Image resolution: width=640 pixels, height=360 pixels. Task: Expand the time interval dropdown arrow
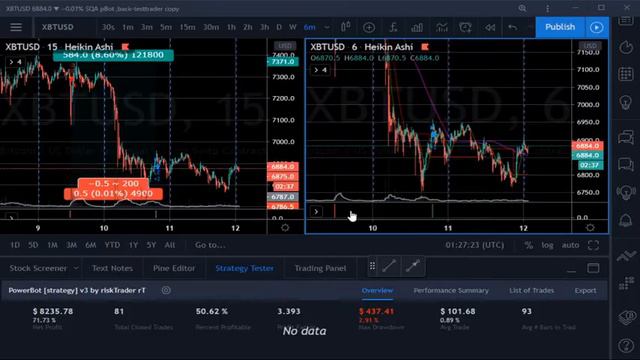327,27
